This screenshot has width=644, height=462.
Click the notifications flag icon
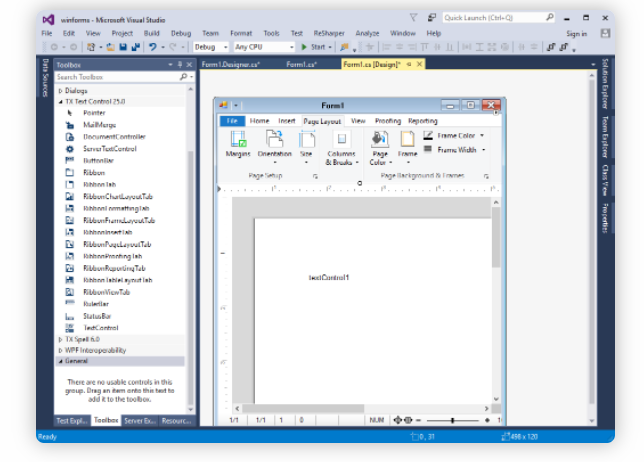pos(414,17)
